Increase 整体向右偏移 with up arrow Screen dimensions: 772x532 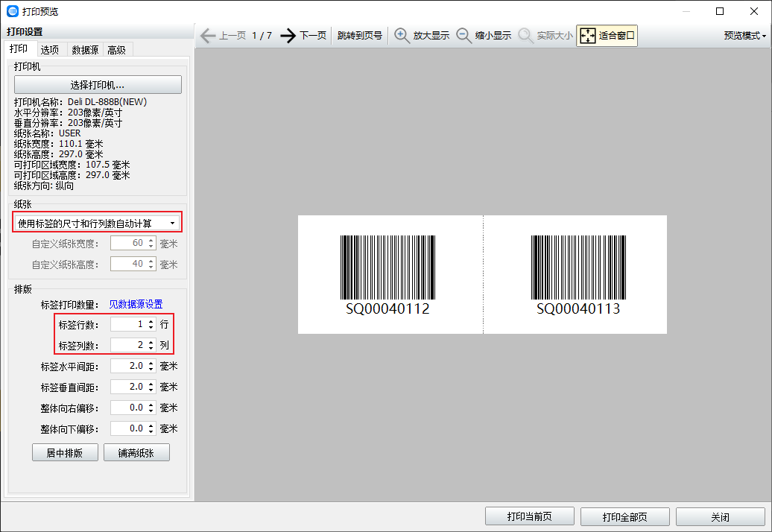click(151, 405)
